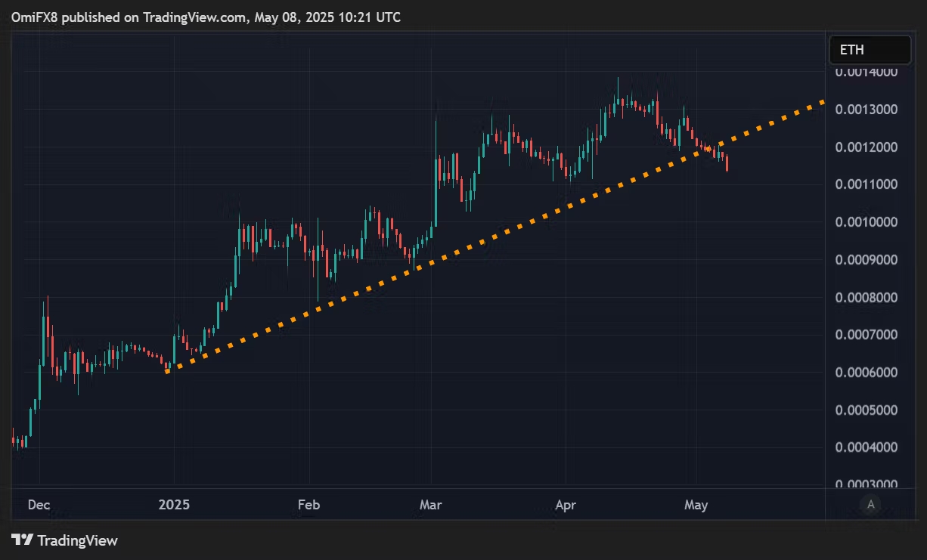Click the ETH currency selector button
This screenshot has height=560, width=927.
[x=870, y=50]
